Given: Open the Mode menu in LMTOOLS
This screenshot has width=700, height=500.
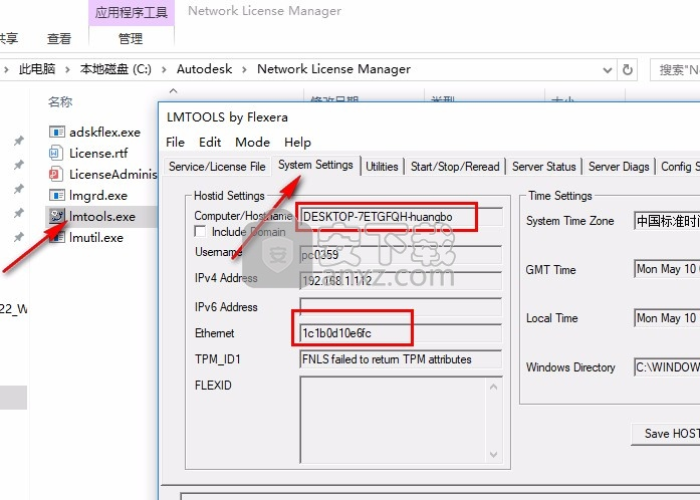Looking at the screenshot, I should point(252,142).
